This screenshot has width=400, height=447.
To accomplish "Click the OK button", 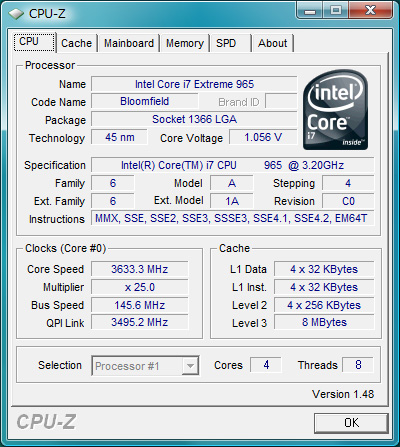I will click(x=351, y=423).
